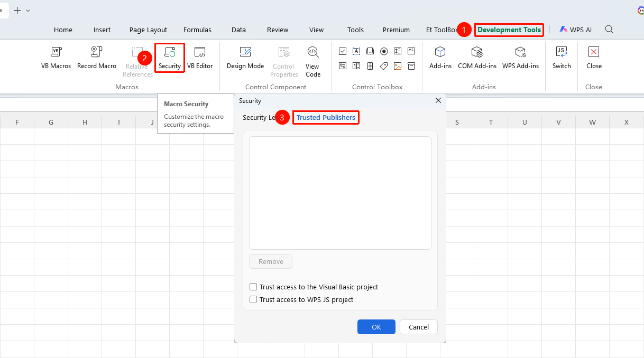Open View Code
Viewport: 644px width, 358px height.
(313, 62)
